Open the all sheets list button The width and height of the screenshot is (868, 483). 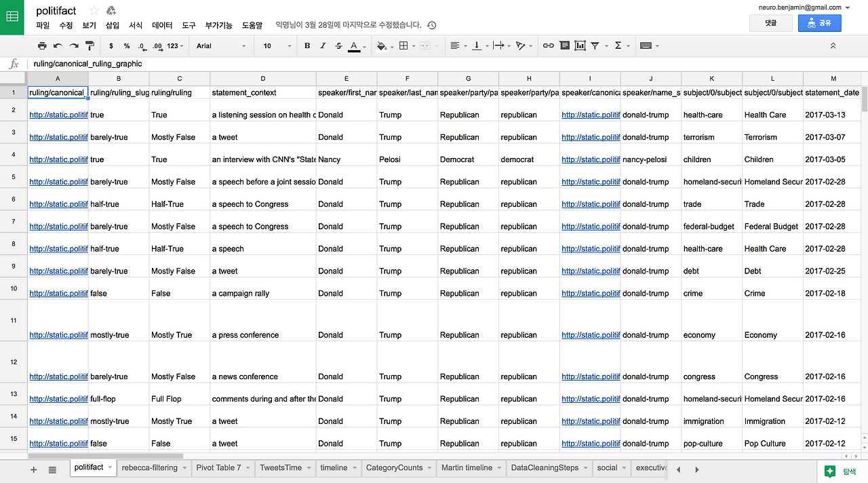point(52,469)
